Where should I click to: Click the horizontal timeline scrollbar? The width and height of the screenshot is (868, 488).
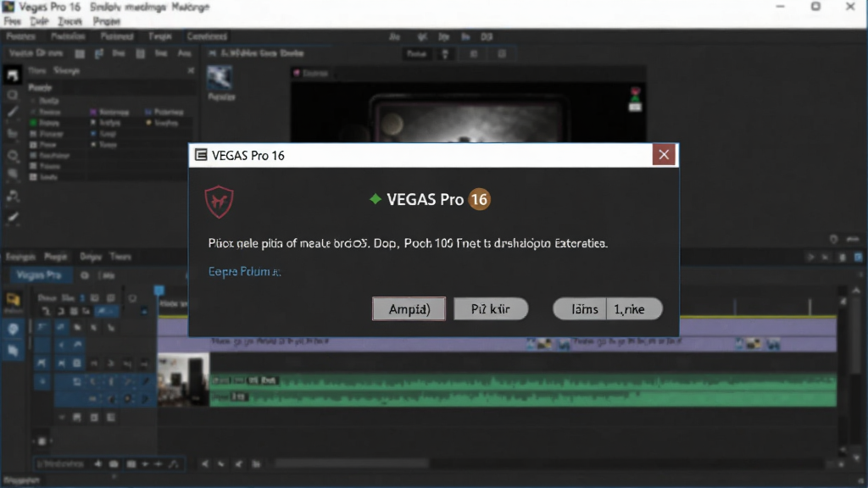point(352,463)
